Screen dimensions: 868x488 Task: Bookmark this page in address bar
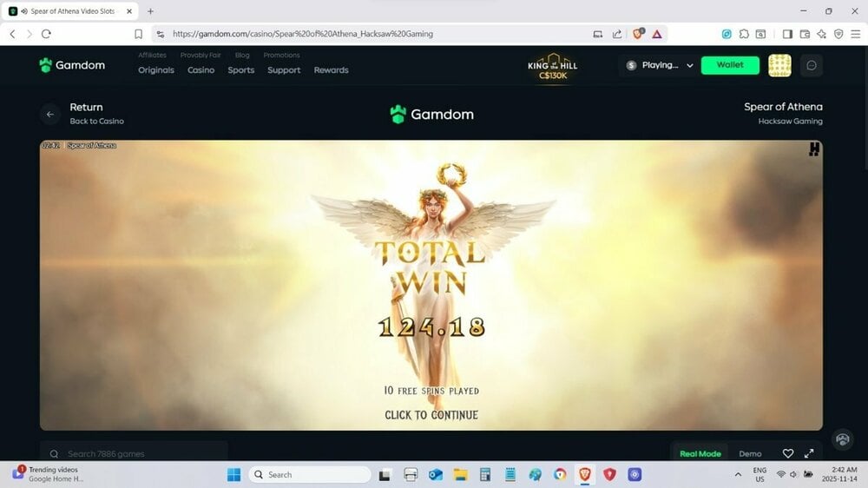click(138, 34)
